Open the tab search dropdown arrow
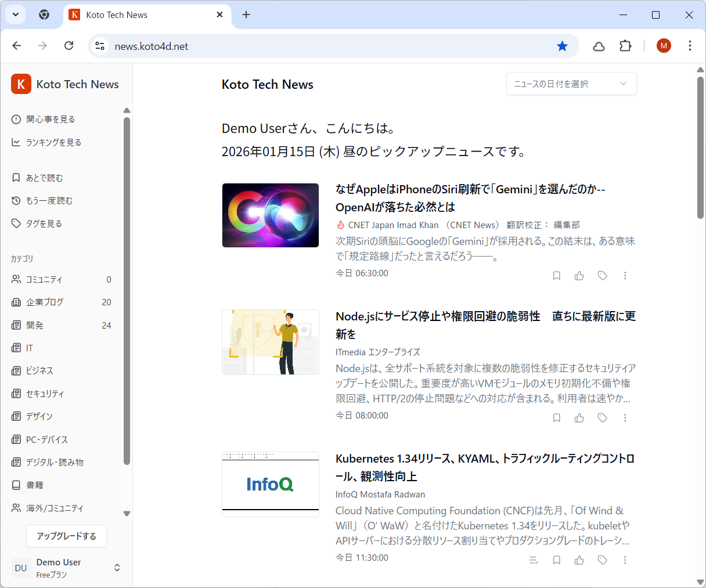This screenshot has height=588, width=706. (16, 15)
